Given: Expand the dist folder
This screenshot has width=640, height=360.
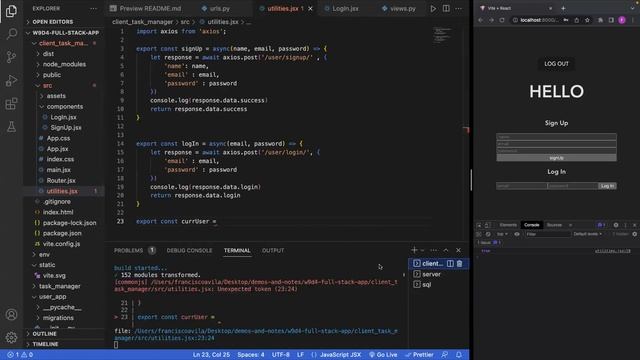Looking at the screenshot, I should point(48,54).
